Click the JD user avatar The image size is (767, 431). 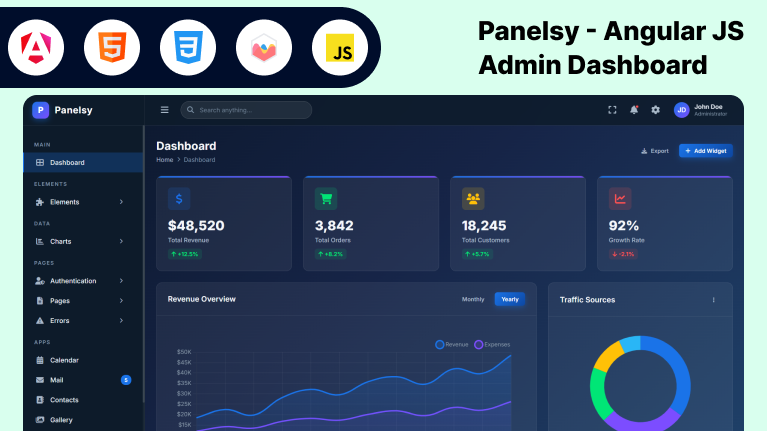(x=681, y=110)
